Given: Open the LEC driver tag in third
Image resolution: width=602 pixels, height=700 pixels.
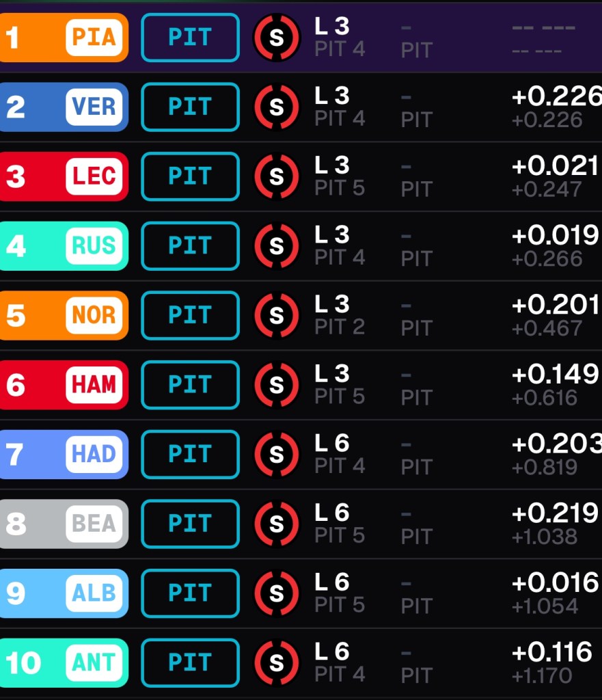Looking at the screenshot, I should 64,176.
